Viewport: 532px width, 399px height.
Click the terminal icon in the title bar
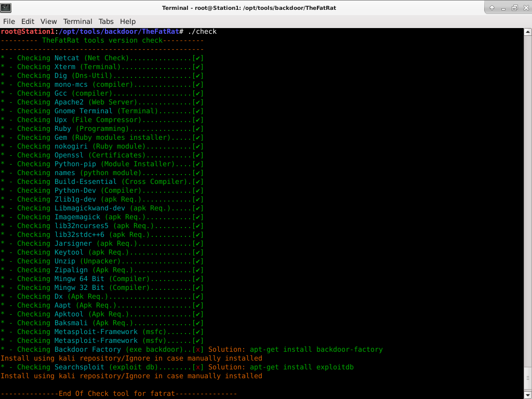[6, 7]
